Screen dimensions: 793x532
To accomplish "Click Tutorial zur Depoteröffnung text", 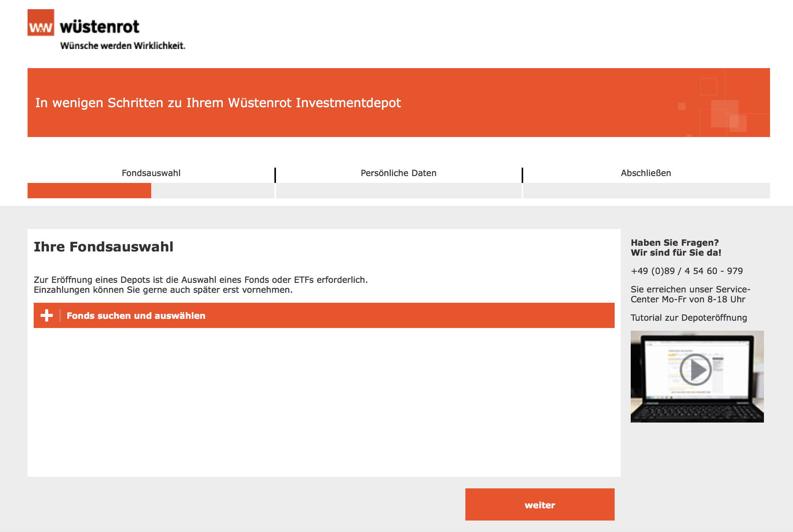I will (689, 318).
